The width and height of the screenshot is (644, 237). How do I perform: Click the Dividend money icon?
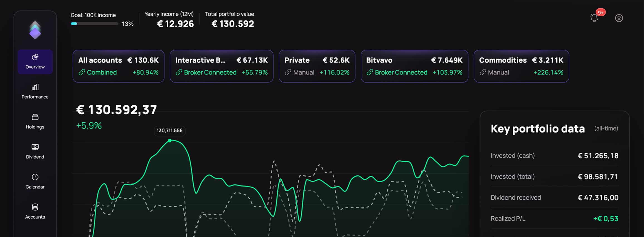(35, 147)
